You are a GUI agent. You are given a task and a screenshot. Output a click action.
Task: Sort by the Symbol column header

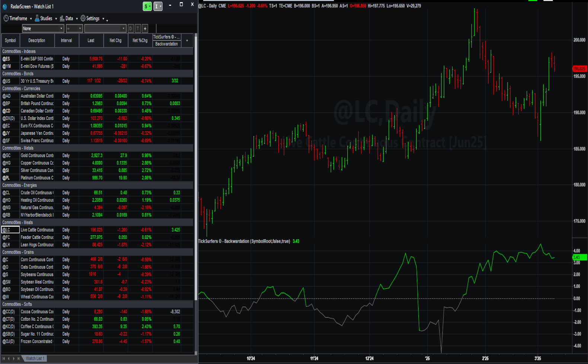(10, 41)
